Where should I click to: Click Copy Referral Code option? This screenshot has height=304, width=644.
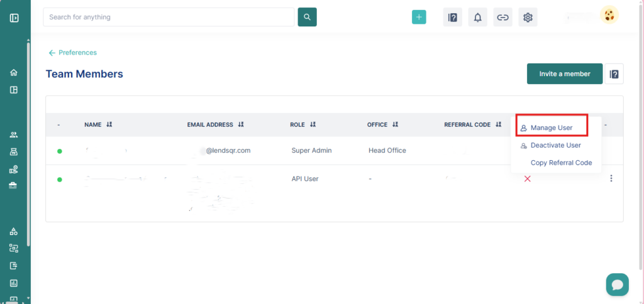tap(561, 163)
